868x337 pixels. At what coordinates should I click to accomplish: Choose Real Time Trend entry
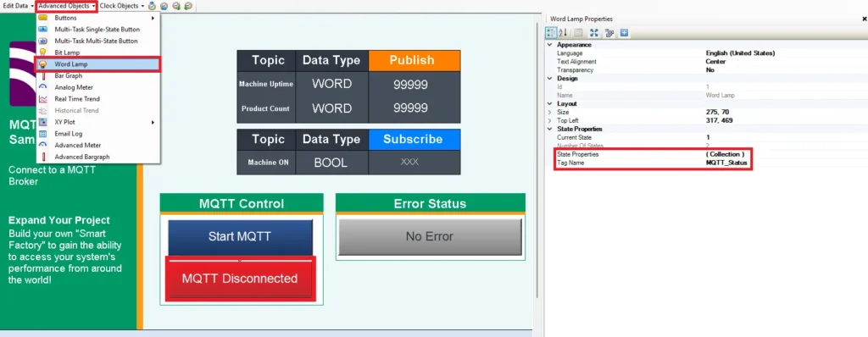pos(98,99)
